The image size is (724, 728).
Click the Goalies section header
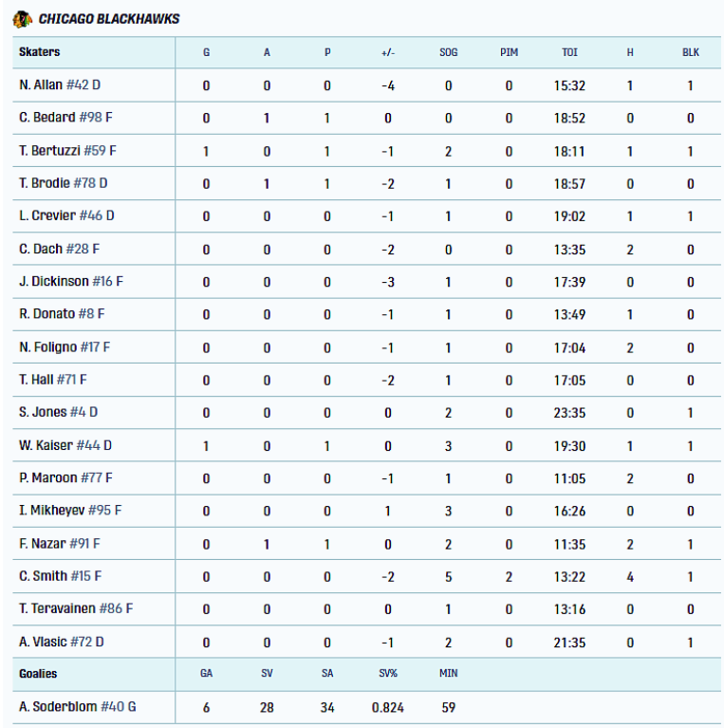[x=38, y=674]
